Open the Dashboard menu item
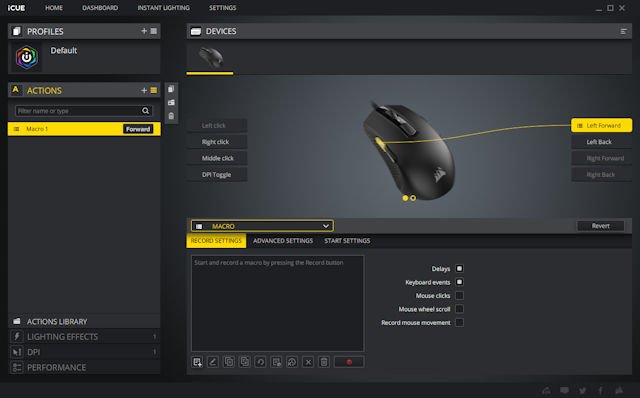The height and width of the screenshot is (398, 640). [100, 8]
